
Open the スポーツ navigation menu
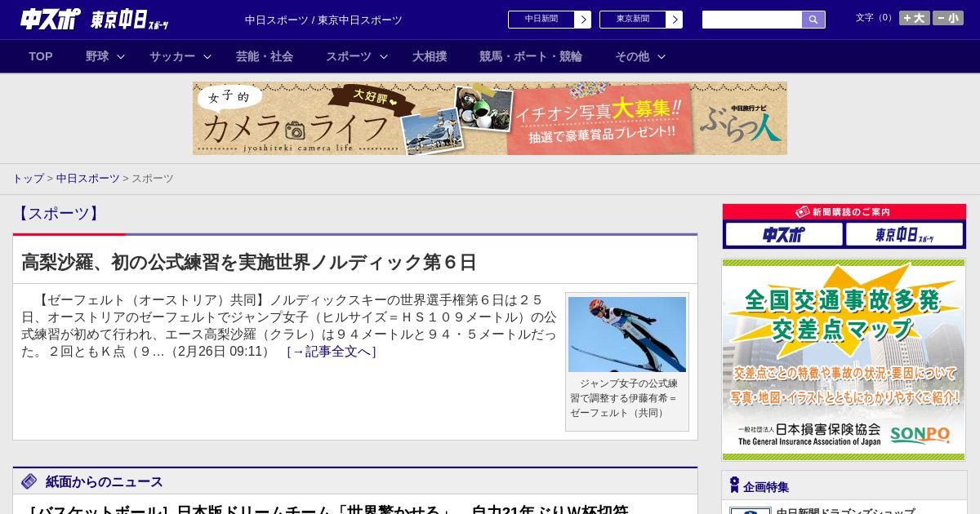(x=349, y=56)
